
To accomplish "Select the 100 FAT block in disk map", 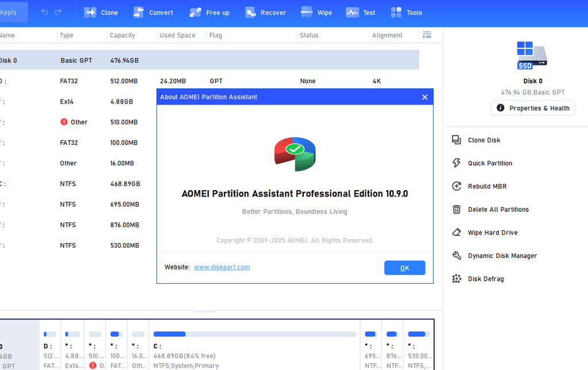I will point(117,345).
